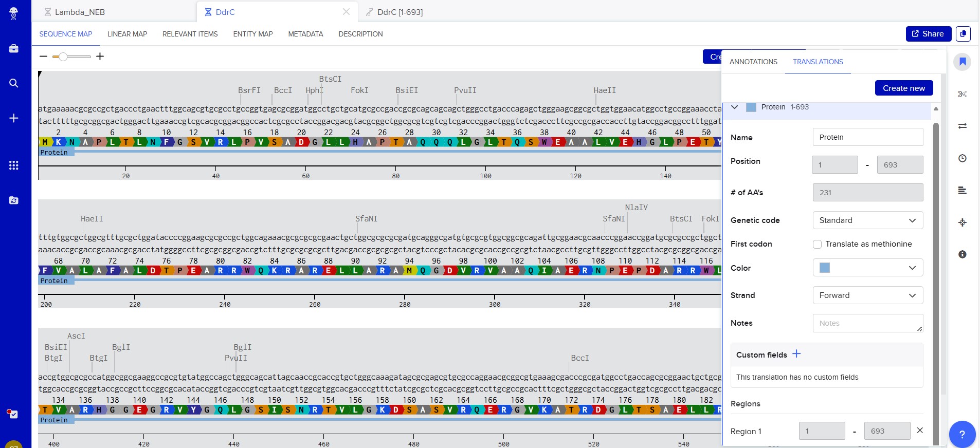The image size is (980, 448).
Task: Open the bookmark annotations panel icon
Action: 962,62
